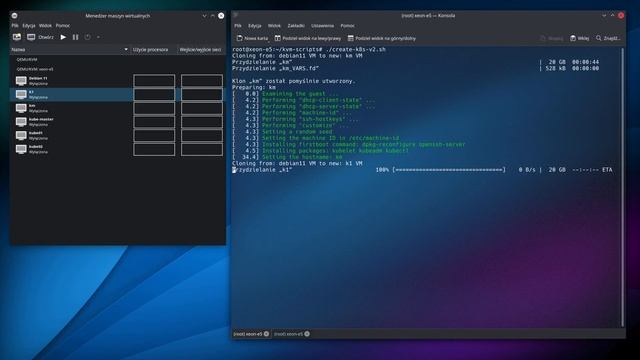Switch to the active (root) xeon-e5 tab
This screenshot has height=360, width=640.
click(248, 334)
